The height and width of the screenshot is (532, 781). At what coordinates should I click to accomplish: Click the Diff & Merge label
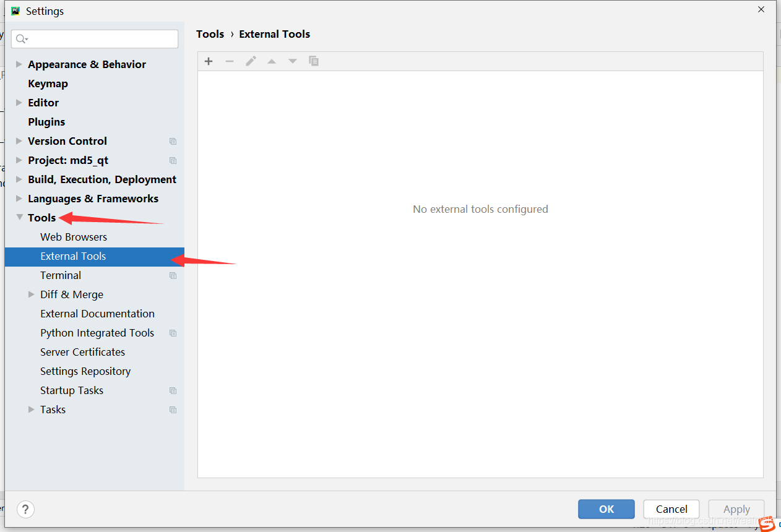tap(72, 294)
